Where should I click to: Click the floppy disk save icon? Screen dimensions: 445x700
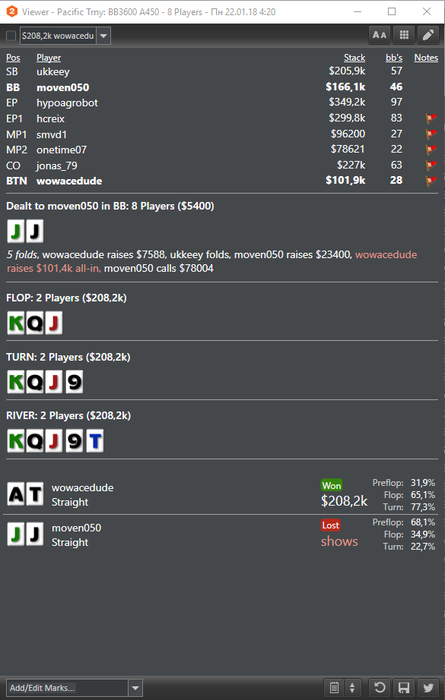point(404,688)
